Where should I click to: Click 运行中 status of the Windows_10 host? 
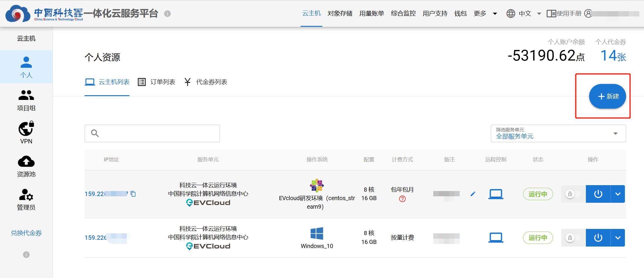538,238
